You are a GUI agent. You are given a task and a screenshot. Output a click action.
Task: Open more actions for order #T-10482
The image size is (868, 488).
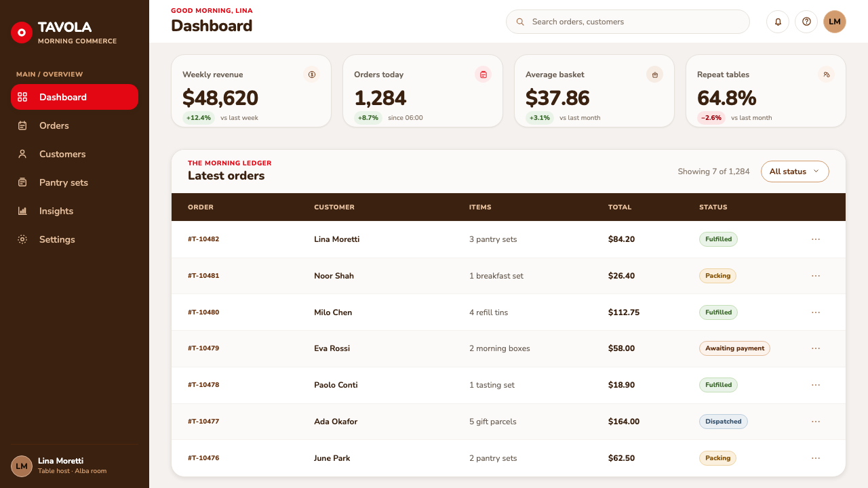pos(816,239)
